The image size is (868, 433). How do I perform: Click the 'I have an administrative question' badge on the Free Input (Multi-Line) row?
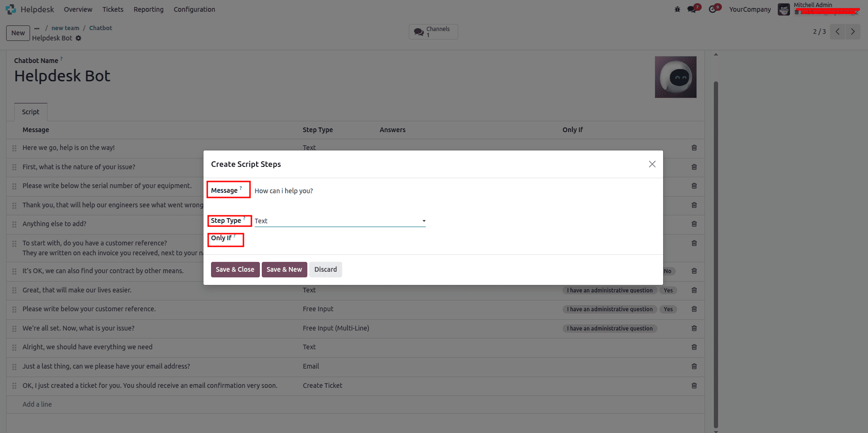pos(610,328)
